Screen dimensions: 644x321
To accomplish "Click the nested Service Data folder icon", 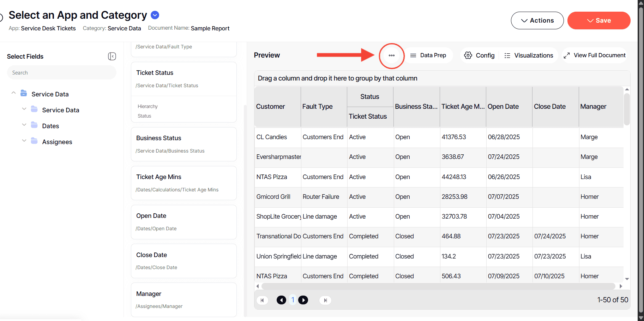I will click(x=34, y=109).
